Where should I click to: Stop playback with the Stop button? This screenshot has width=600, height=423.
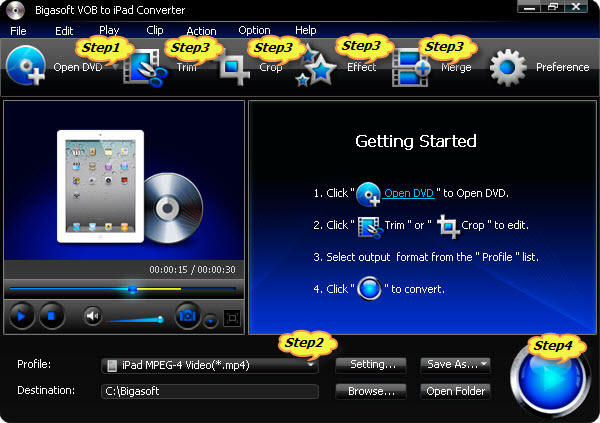52,316
